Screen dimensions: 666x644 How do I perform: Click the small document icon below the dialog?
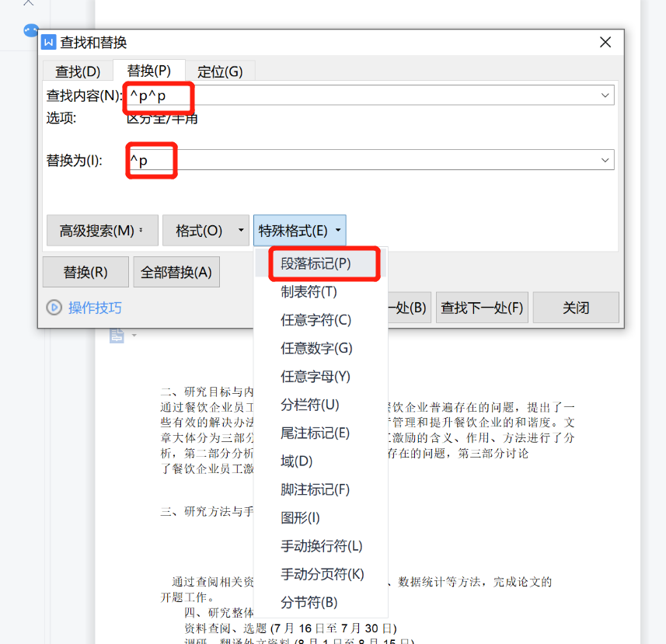click(117, 336)
